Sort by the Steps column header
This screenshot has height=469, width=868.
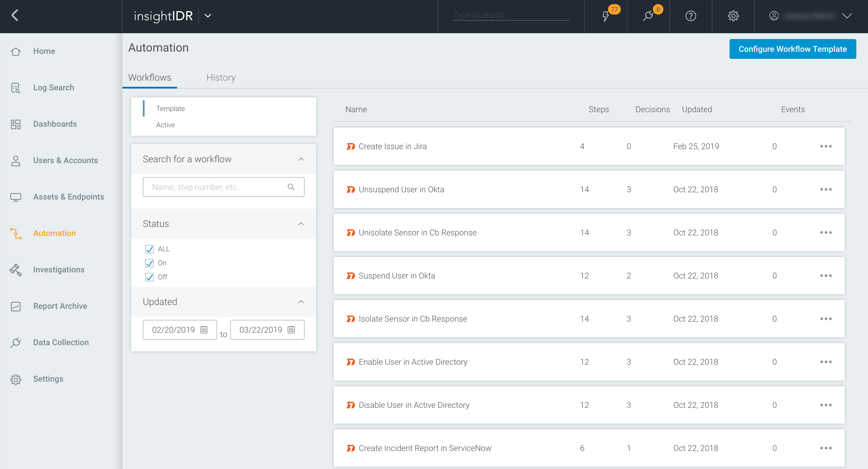click(x=598, y=110)
